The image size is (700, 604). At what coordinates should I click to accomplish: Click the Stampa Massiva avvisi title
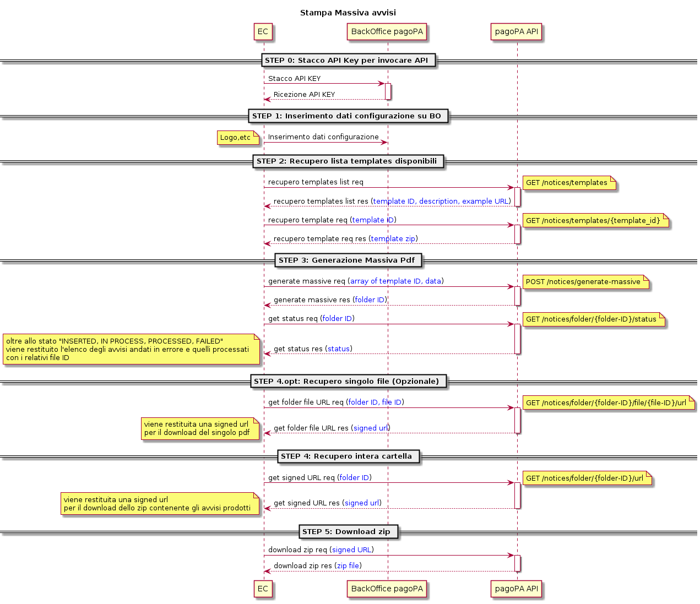click(x=348, y=13)
